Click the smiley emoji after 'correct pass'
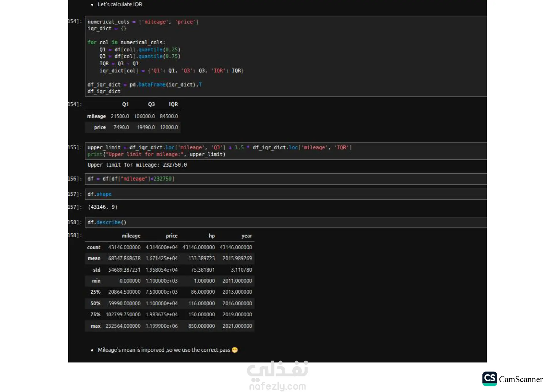 pos(235,350)
